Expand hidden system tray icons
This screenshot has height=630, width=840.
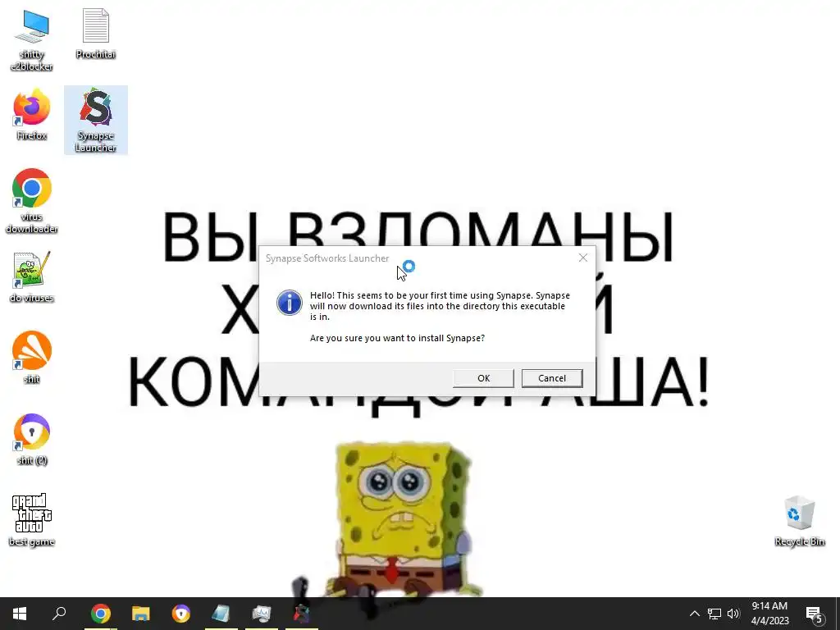pyautogui.click(x=694, y=614)
